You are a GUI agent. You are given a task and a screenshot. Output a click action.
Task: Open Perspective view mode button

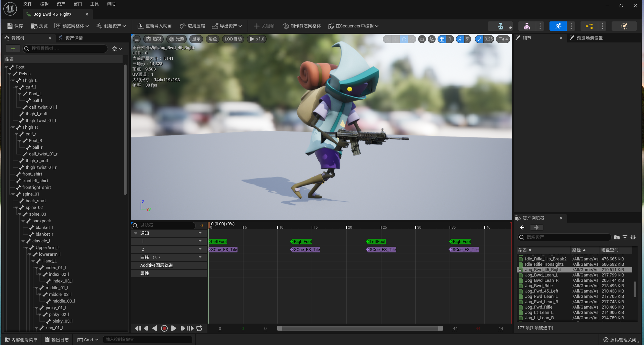pyautogui.click(x=153, y=39)
